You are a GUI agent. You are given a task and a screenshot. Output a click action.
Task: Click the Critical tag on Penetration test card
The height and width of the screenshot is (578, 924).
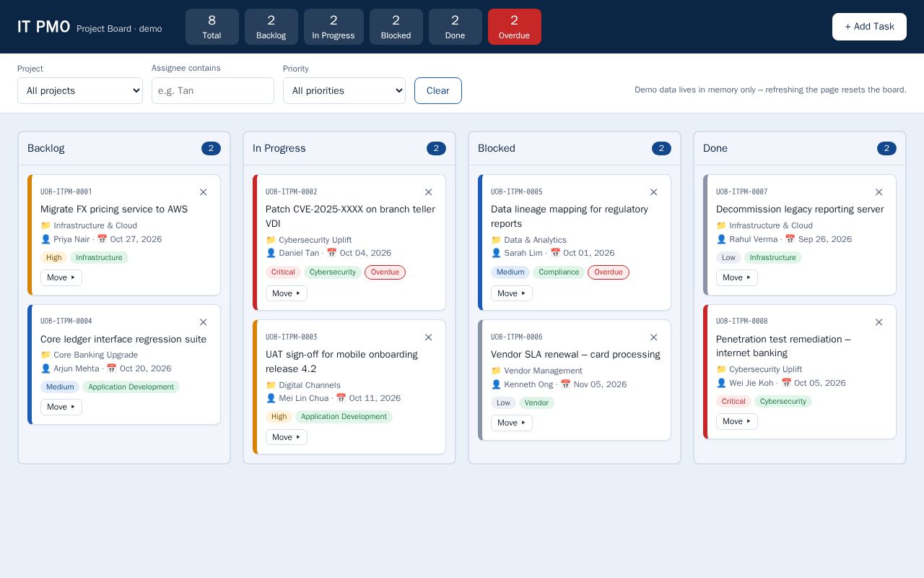click(x=733, y=401)
